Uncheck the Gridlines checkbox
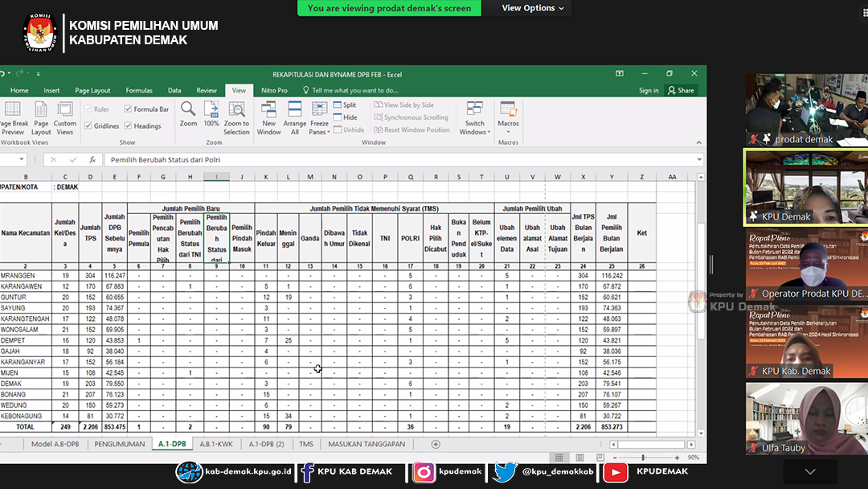The width and height of the screenshot is (868, 489). coord(88,126)
